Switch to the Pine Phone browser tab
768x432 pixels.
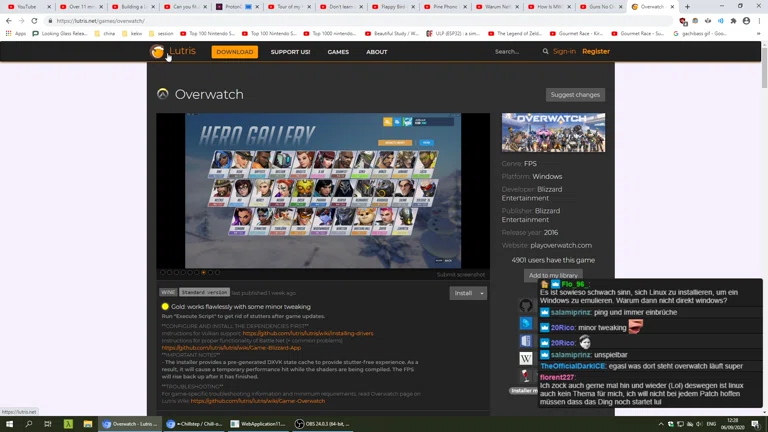click(444, 7)
